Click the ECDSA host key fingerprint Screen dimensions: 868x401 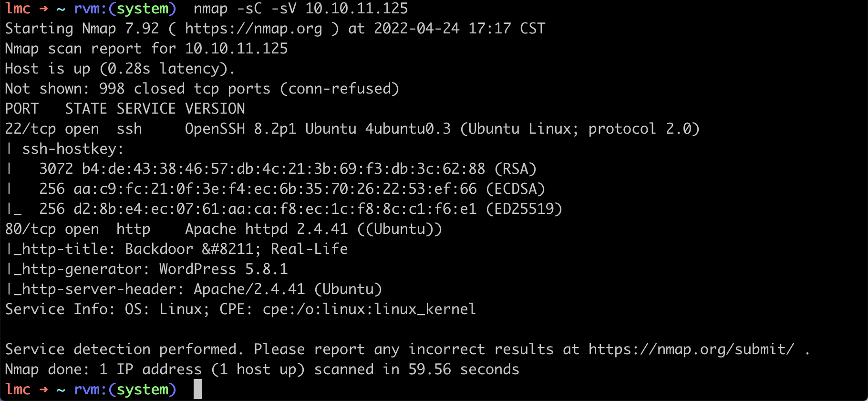275,189
